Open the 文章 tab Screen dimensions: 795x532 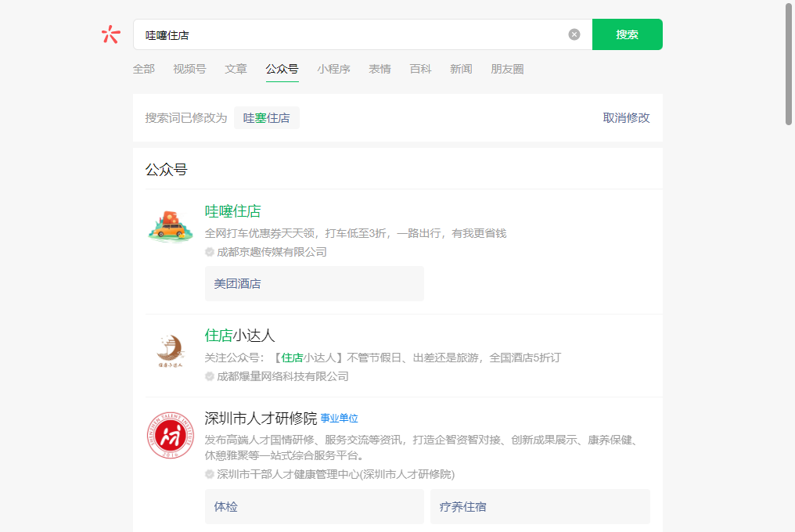point(236,69)
